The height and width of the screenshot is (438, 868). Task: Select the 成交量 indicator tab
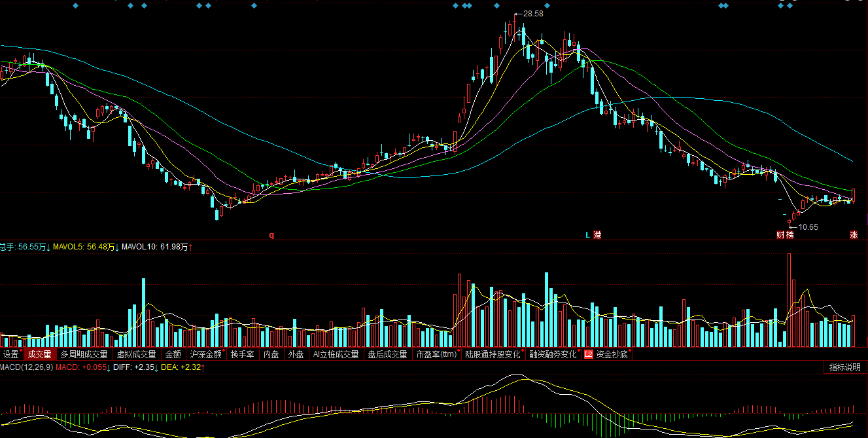click(x=39, y=354)
